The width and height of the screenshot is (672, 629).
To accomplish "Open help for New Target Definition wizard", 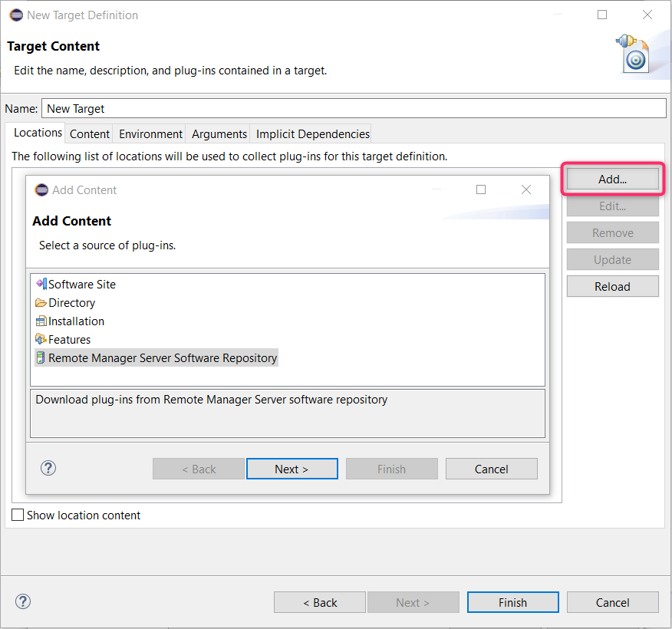I will [x=23, y=601].
